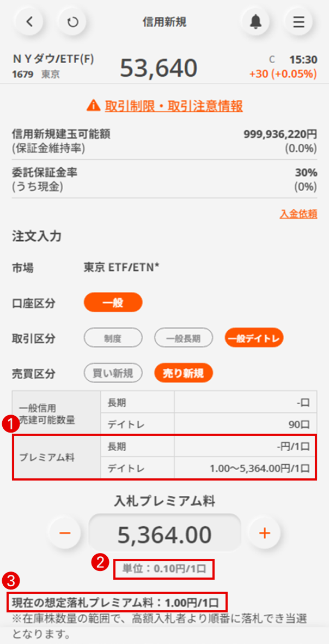
Task: Select 制度 trade type
Action: coord(113,338)
